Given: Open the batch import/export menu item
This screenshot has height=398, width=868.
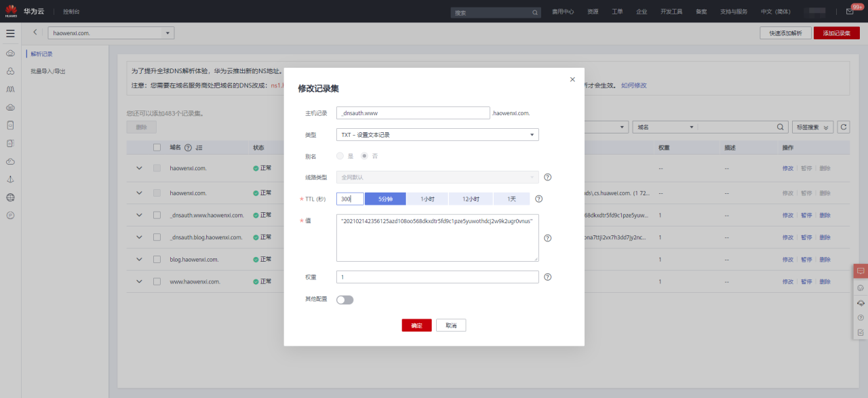Looking at the screenshot, I should pyautogui.click(x=48, y=71).
